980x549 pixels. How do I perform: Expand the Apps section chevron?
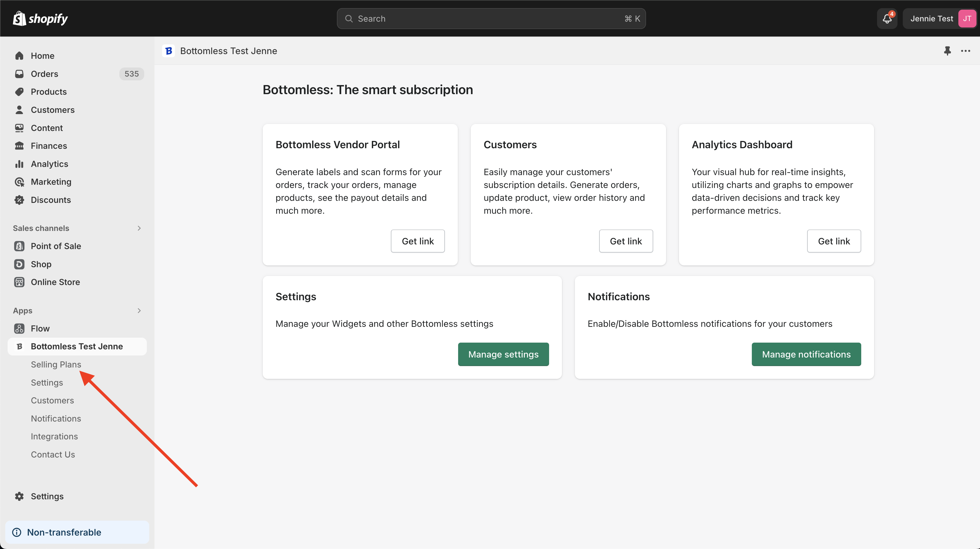pyautogui.click(x=139, y=310)
